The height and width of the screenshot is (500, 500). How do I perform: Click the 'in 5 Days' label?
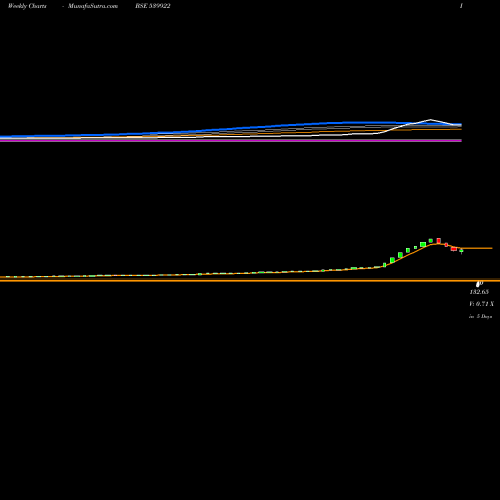point(480,316)
